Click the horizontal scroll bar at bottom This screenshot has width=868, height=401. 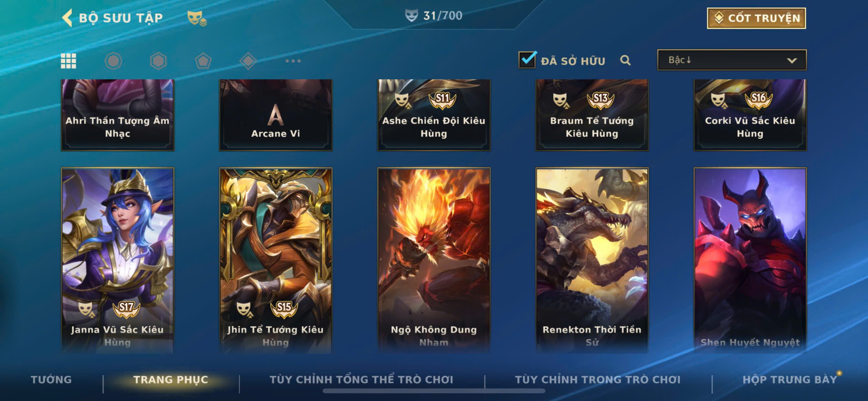pos(434,391)
